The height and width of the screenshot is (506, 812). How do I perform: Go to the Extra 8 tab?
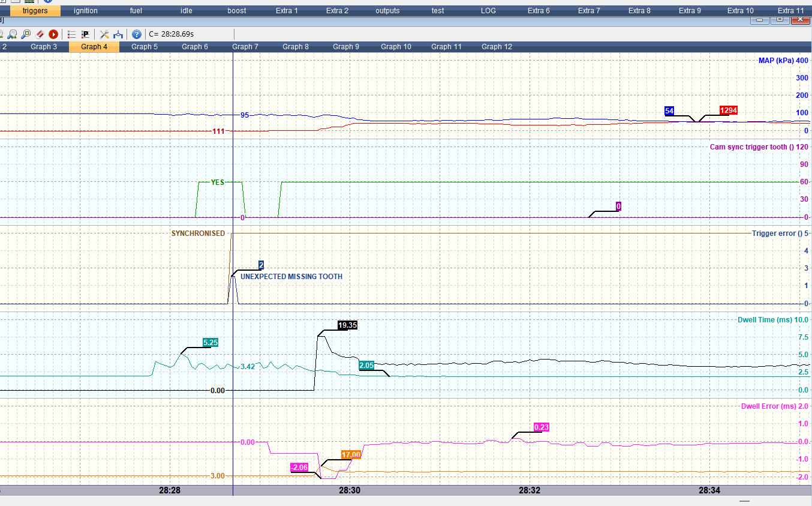click(x=640, y=11)
